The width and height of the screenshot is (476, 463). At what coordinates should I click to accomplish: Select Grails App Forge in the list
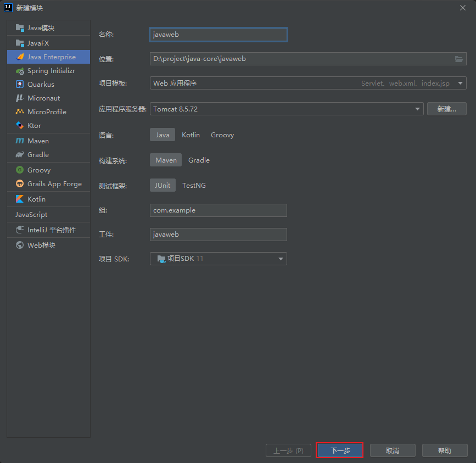[x=48, y=183]
